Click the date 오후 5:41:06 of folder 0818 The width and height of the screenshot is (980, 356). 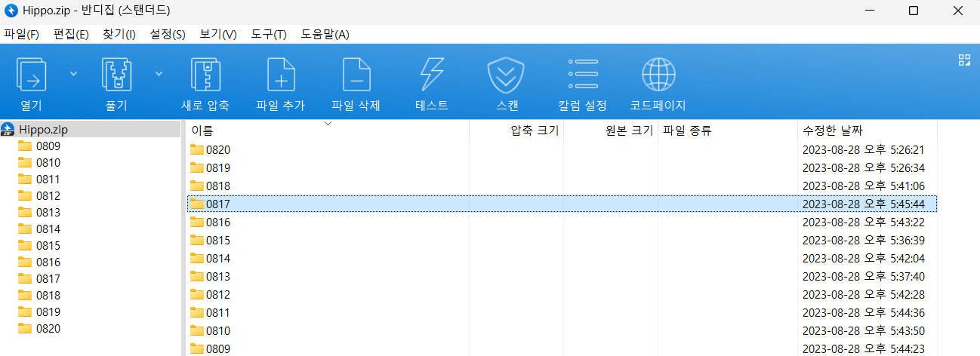(x=864, y=186)
